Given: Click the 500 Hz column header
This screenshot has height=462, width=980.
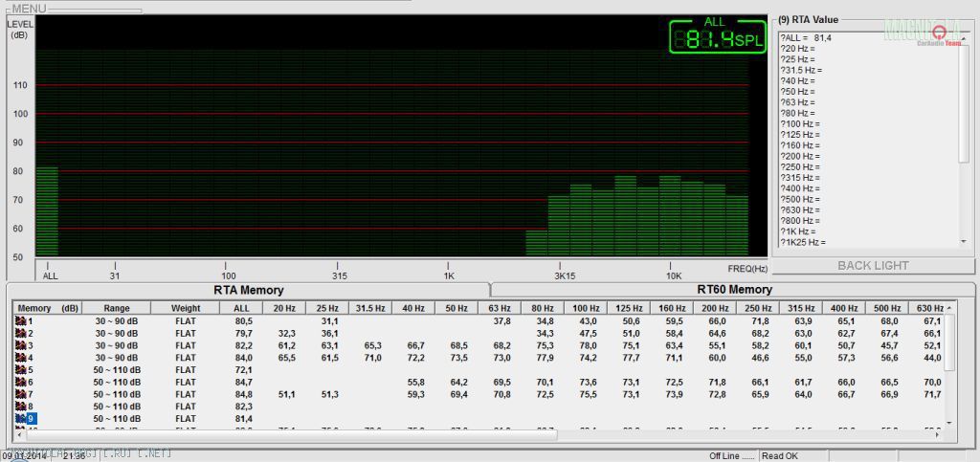Looking at the screenshot, I should point(887,308).
